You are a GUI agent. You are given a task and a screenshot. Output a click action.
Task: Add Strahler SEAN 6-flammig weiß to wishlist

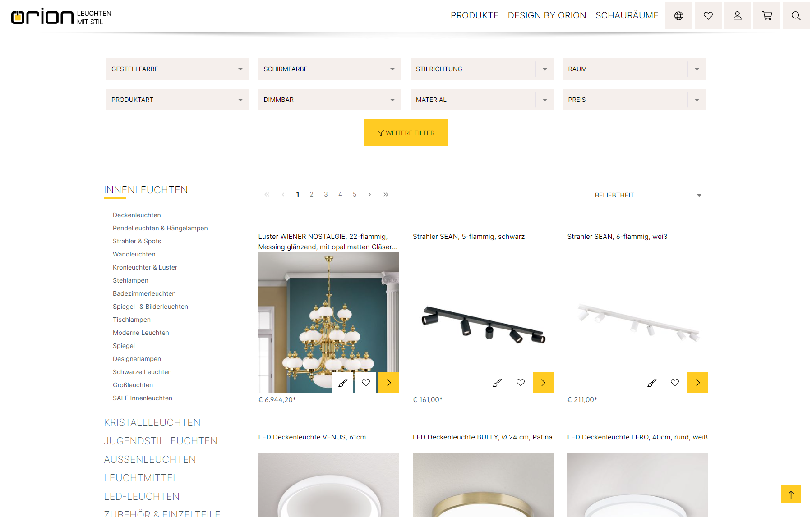pos(675,383)
